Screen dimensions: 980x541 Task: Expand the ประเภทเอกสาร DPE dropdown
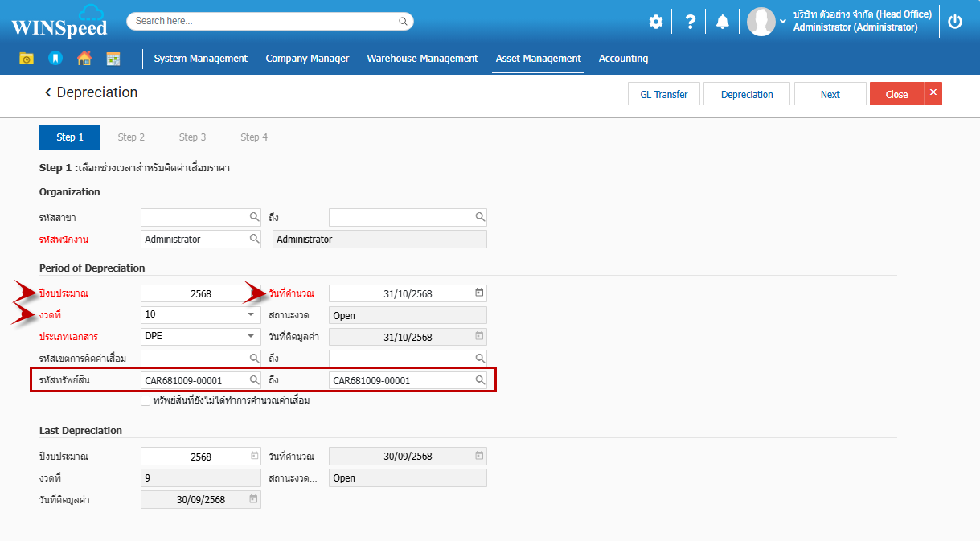[x=251, y=337]
